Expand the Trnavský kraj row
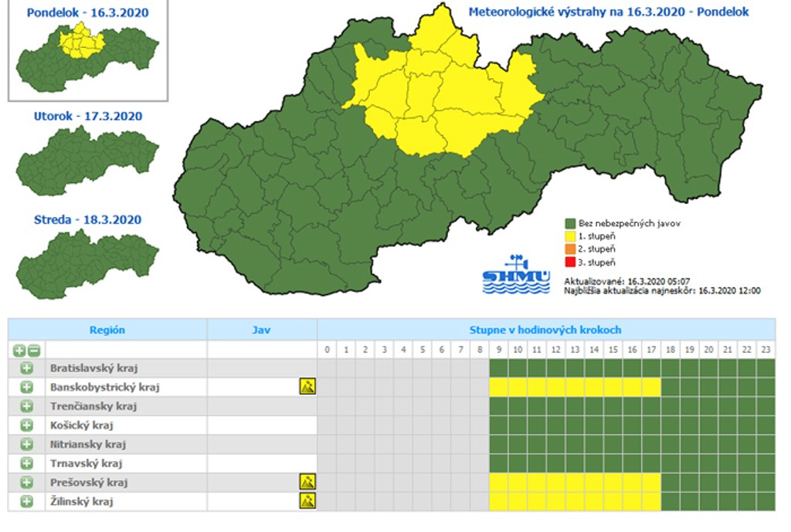This screenshot has height=532, width=791. pos(26,463)
